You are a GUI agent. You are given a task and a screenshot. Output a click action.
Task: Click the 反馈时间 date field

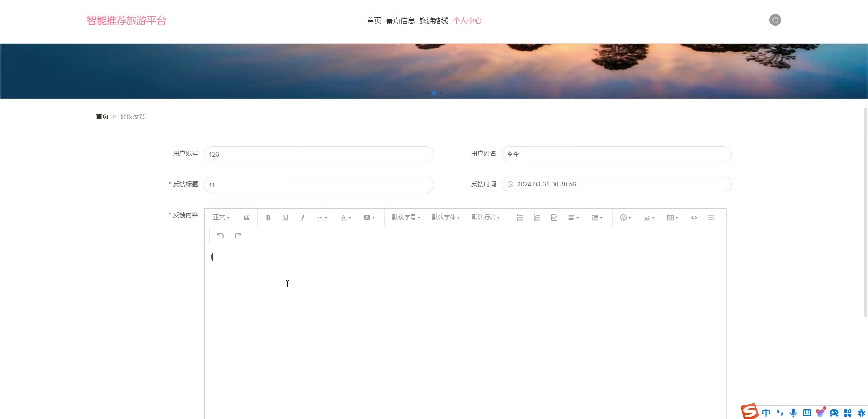[617, 184]
